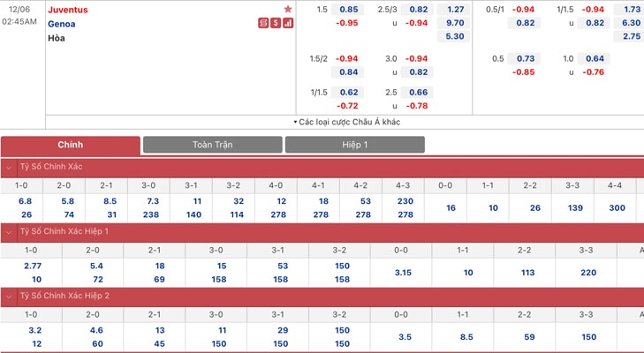
Task: Select Juventus handicap 1.5 odds 0.85
Action: 348,9
